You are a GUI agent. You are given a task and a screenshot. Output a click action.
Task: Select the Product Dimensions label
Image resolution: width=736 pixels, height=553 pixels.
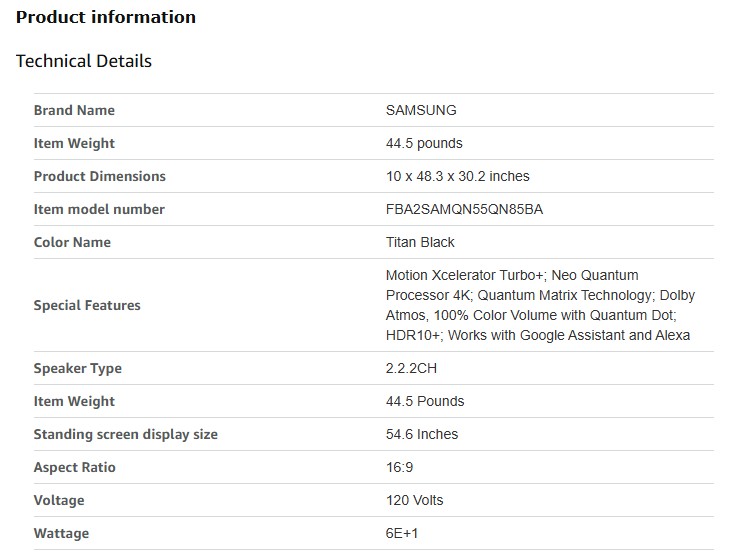(100, 176)
